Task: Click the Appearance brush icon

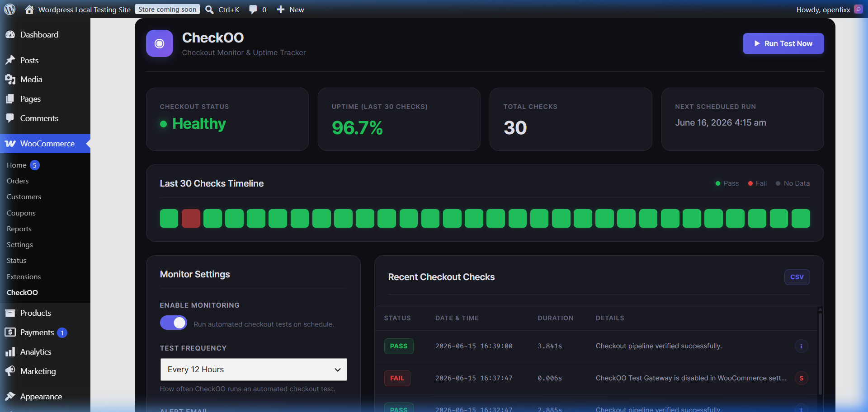Action: click(x=10, y=397)
